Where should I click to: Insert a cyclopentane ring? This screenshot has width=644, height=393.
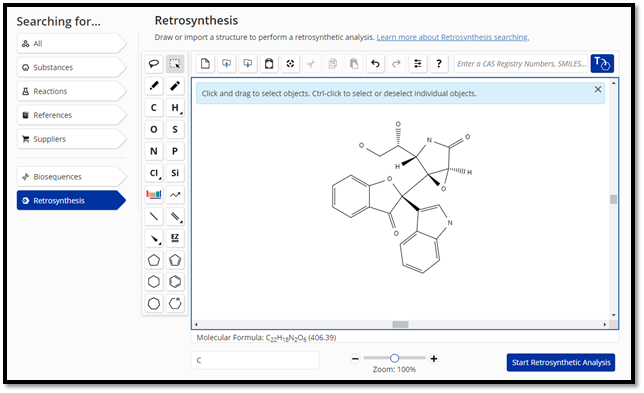tap(154, 260)
